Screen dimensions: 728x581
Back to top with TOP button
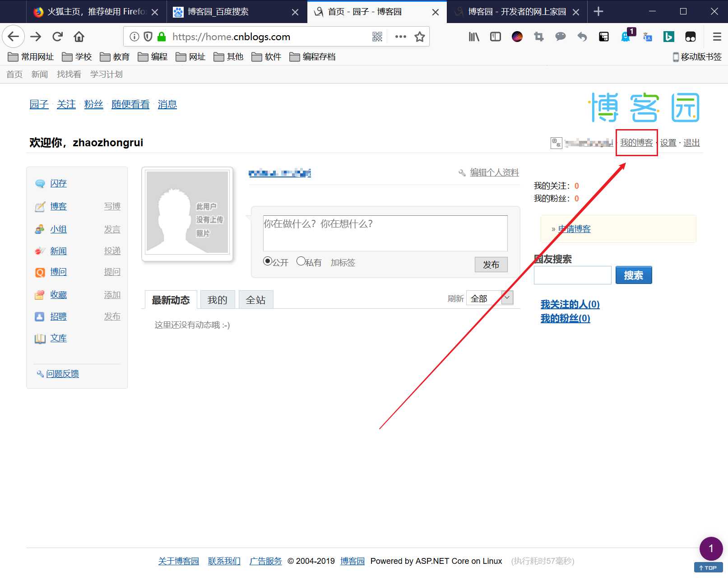tap(709, 567)
